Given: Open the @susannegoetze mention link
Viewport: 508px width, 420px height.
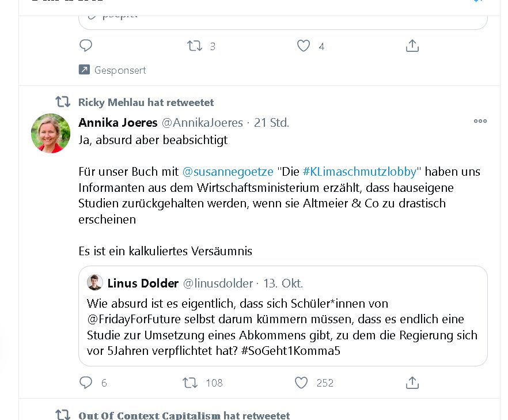Looking at the screenshot, I should coord(228,172).
